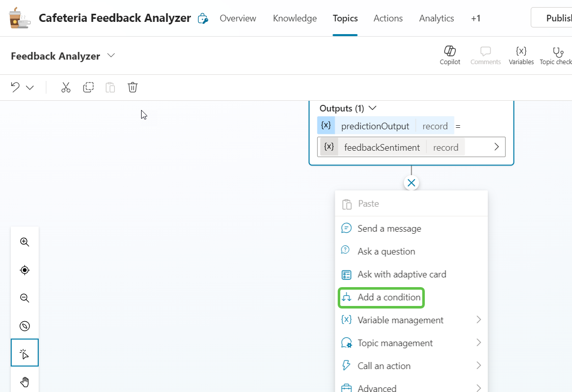This screenshot has width=572, height=392.
Task: Zoom in on the canvas
Action: pyautogui.click(x=24, y=242)
